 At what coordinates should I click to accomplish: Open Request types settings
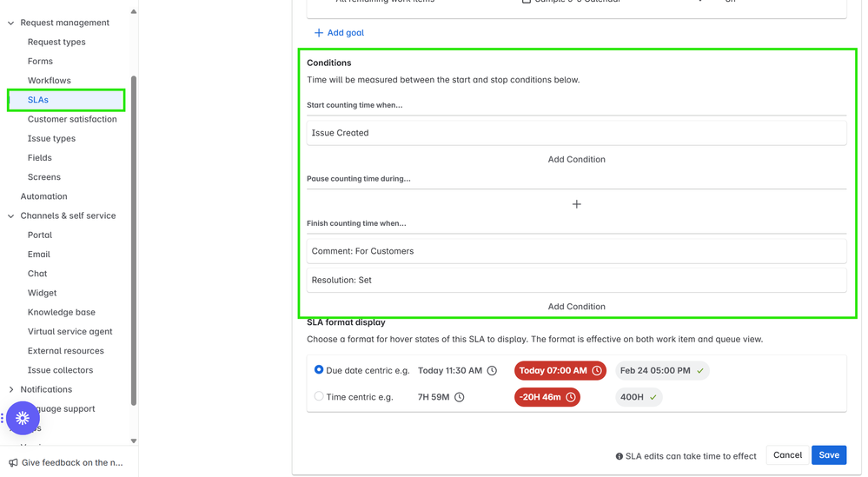point(56,42)
